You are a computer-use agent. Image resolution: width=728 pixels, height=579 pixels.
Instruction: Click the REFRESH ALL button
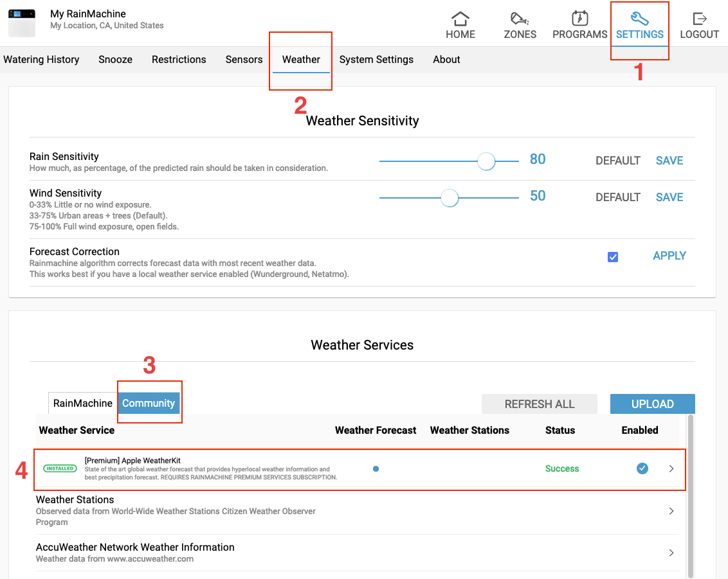tap(540, 404)
